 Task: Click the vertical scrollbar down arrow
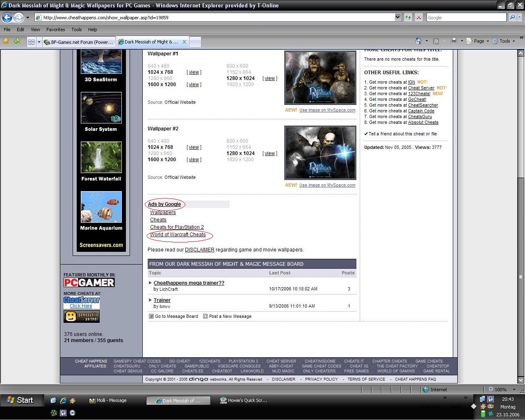pyautogui.click(x=521, y=380)
